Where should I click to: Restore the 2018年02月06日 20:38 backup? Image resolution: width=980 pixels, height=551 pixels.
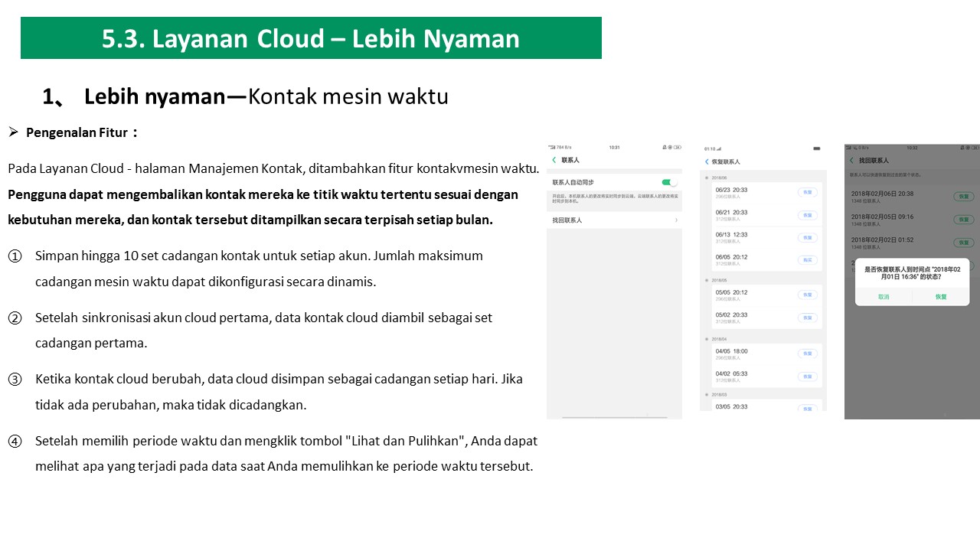[963, 197]
